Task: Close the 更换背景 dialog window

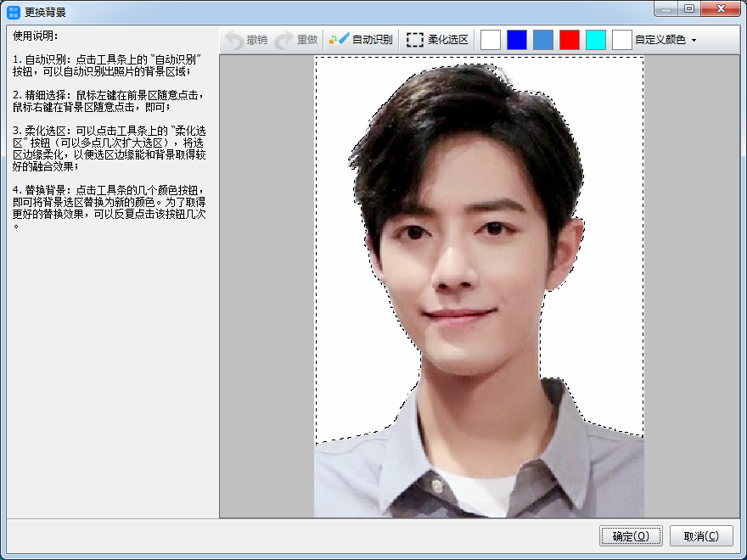Action: 721,8
